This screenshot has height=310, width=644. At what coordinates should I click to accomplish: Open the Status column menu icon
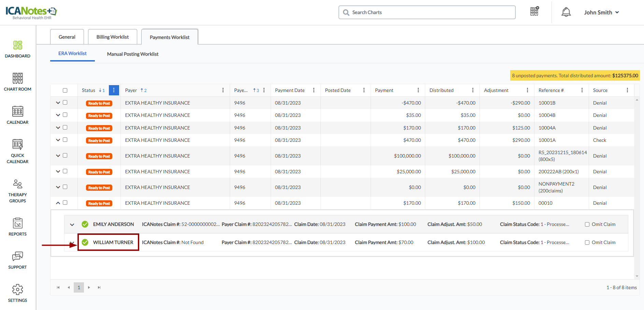pyautogui.click(x=114, y=90)
